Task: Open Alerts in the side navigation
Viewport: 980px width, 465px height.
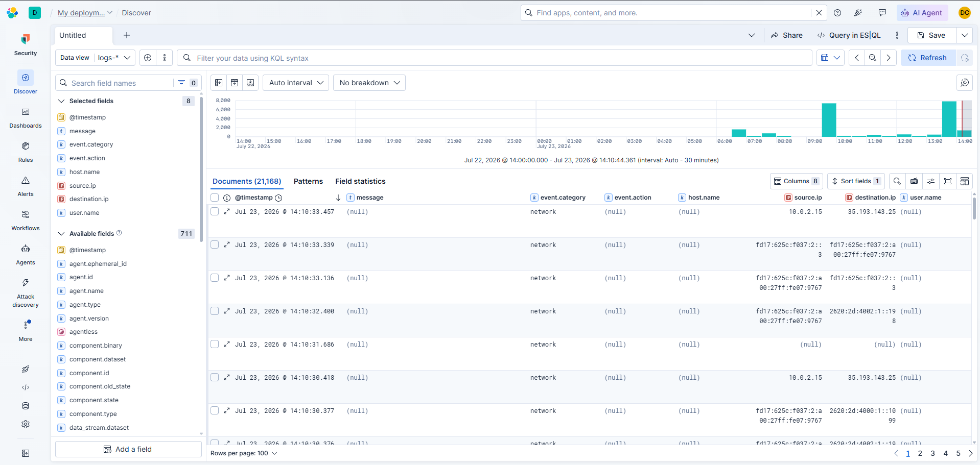Action: [x=26, y=186]
